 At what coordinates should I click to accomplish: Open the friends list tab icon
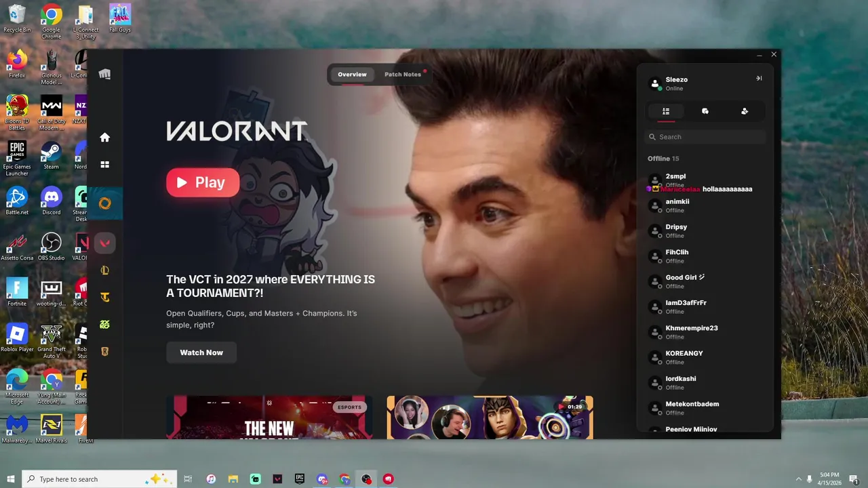(666, 111)
